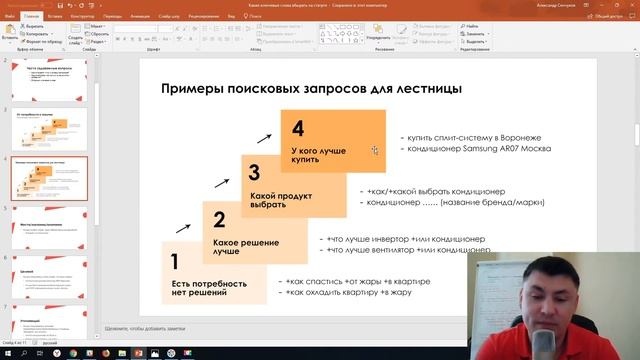Open Task View on the taskbar

[40, 353]
